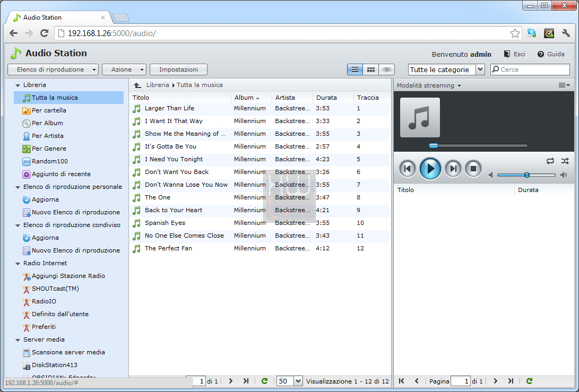Start Scansione server media
579x392 pixels.
pyautogui.click(x=64, y=352)
